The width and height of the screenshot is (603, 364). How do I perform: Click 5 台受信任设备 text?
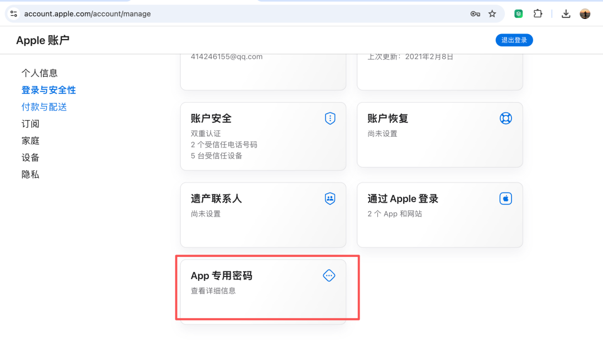pyautogui.click(x=217, y=156)
